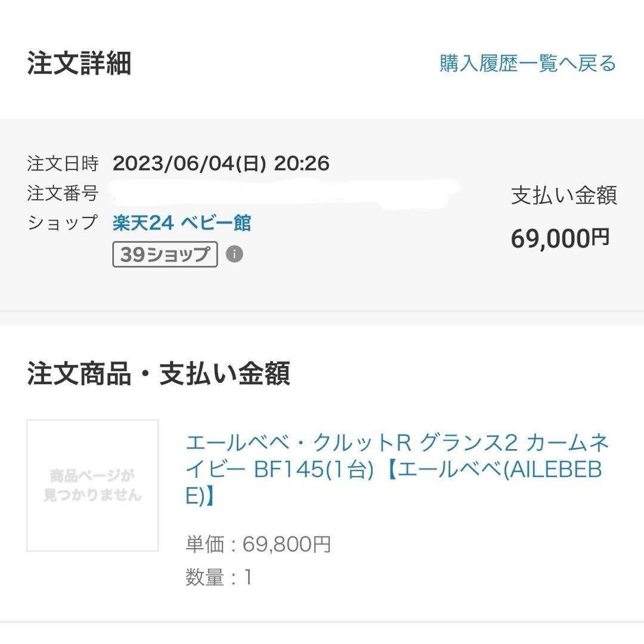Click the 注文日時 label
The width and height of the screenshot is (644, 644).
point(63,163)
